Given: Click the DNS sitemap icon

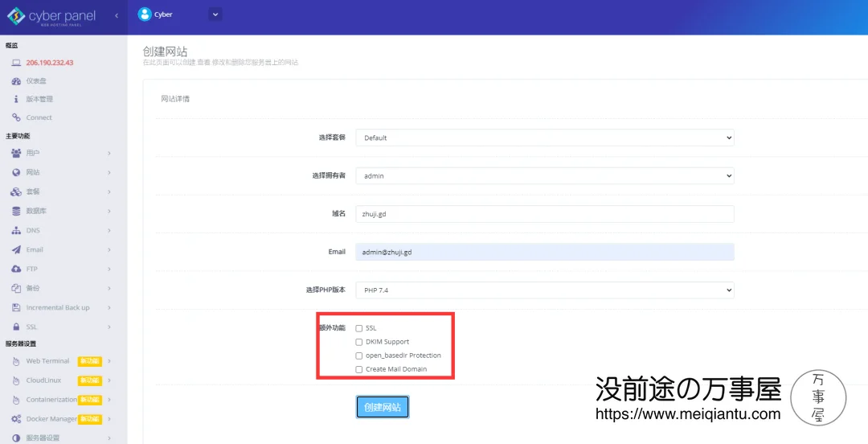Looking at the screenshot, I should pos(16,230).
